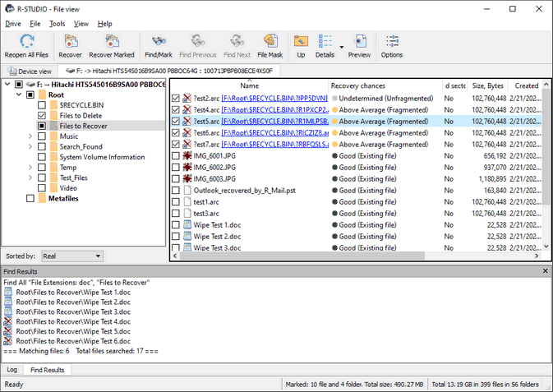
Task: Go up one folder with Up icon
Action: [301, 42]
